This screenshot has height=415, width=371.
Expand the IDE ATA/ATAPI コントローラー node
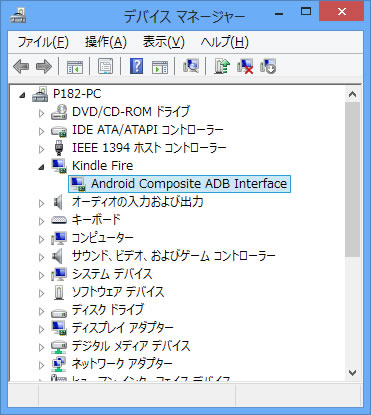coord(41,131)
